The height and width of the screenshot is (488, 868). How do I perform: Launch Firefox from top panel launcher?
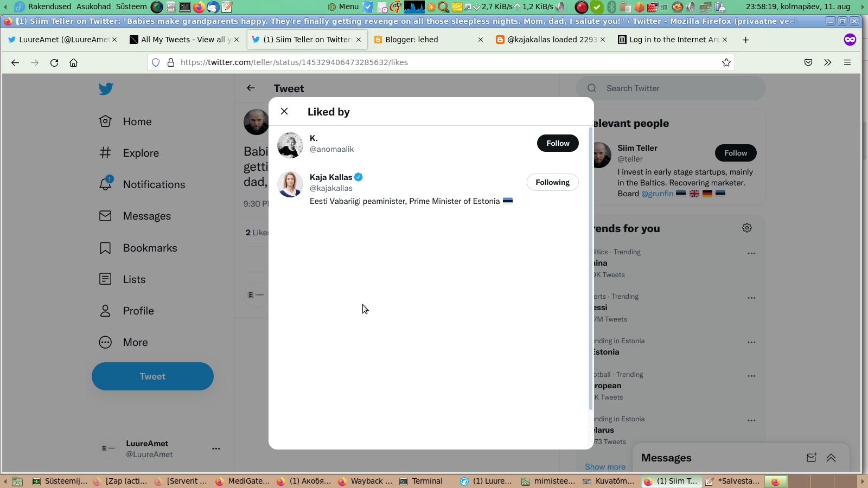pos(199,7)
